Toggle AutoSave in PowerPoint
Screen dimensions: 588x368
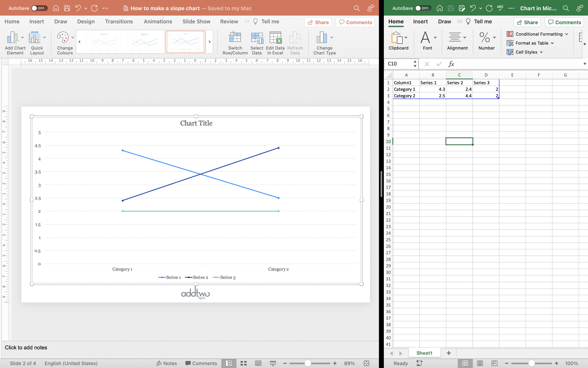click(39, 8)
